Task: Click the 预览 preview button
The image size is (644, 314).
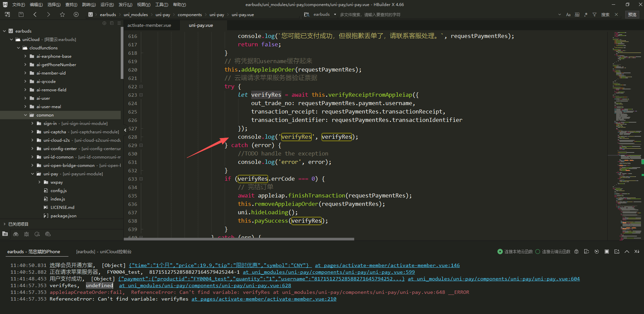Action: (x=632, y=14)
